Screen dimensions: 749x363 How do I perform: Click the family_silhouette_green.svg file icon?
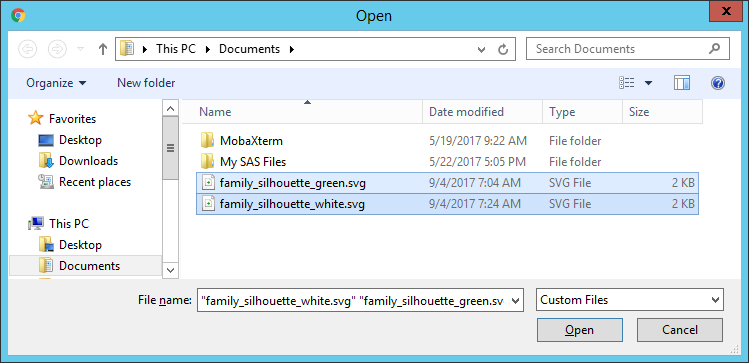(x=208, y=183)
